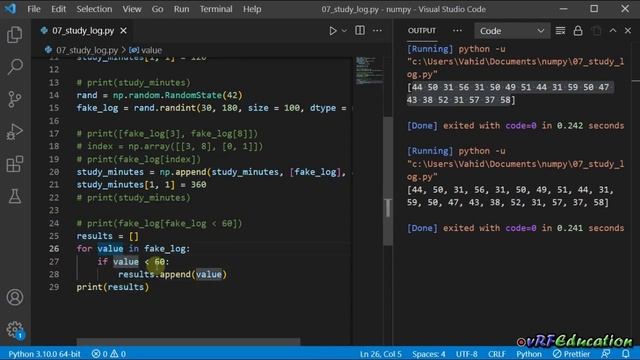Image resolution: width=640 pixels, height=360 pixels.
Task: Run the Python file with play button
Action: pos(333,31)
